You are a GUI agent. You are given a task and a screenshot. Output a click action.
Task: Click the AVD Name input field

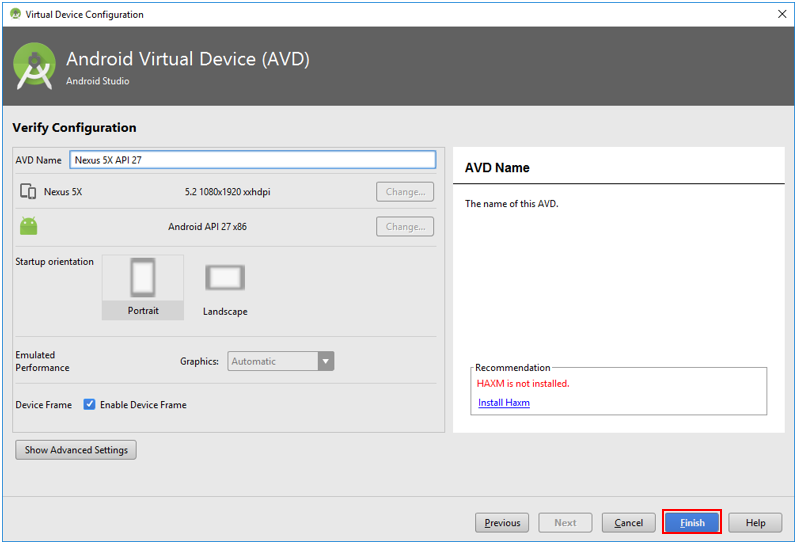pos(252,160)
